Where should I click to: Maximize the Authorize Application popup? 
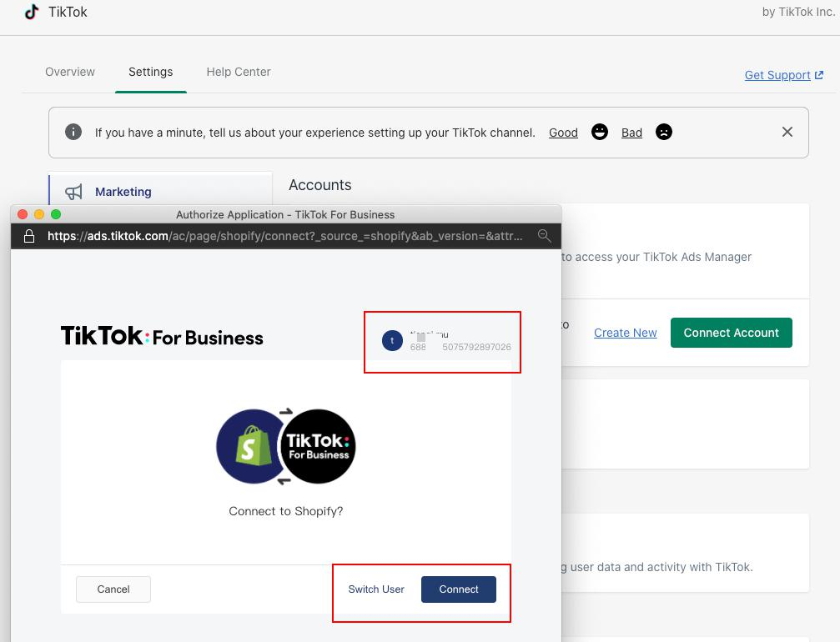(56, 214)
